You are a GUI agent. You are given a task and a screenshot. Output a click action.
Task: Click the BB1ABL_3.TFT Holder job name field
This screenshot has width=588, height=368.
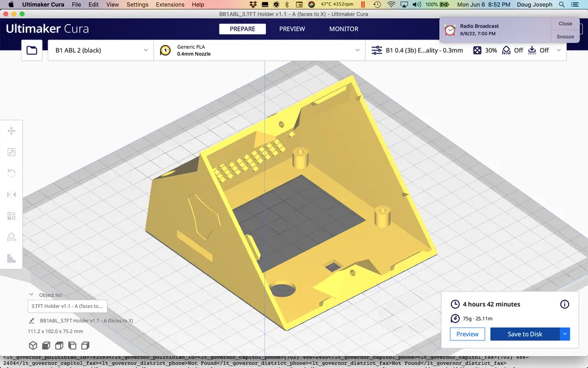pyautogui.click(x=86, y=320)
